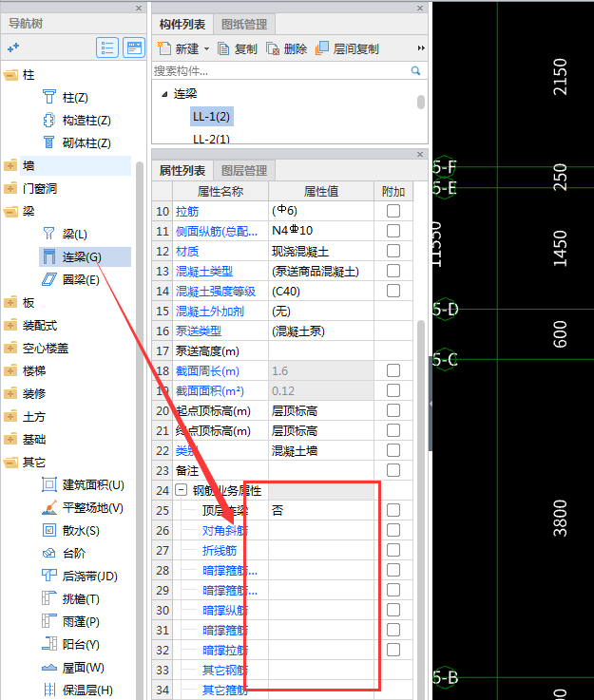This screenshot has height=700, width=594.
Task: Tick the 附加 checkbox for 混凝土类型 row
Action: point(393,271)
